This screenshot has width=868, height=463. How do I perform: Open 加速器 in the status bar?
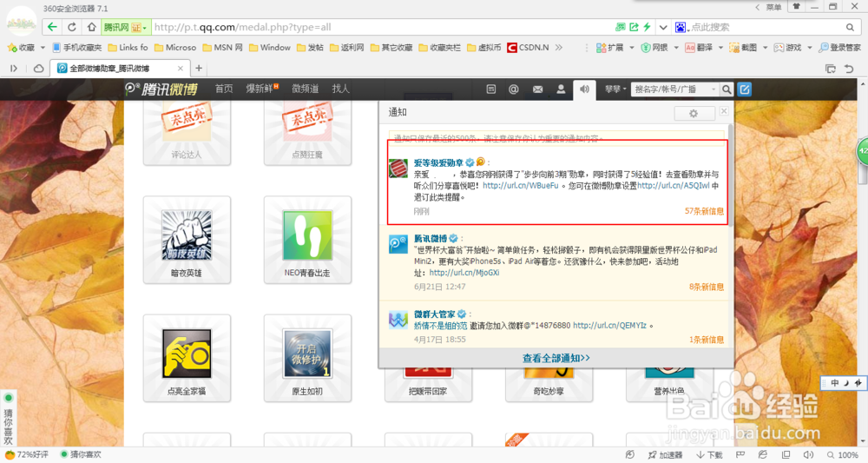666,454
